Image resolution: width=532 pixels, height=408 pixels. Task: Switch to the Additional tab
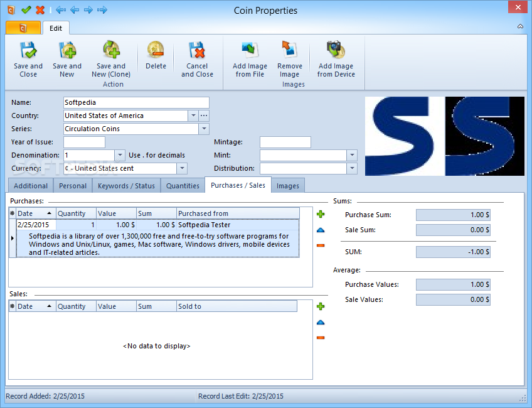click(x=31, y=186)
